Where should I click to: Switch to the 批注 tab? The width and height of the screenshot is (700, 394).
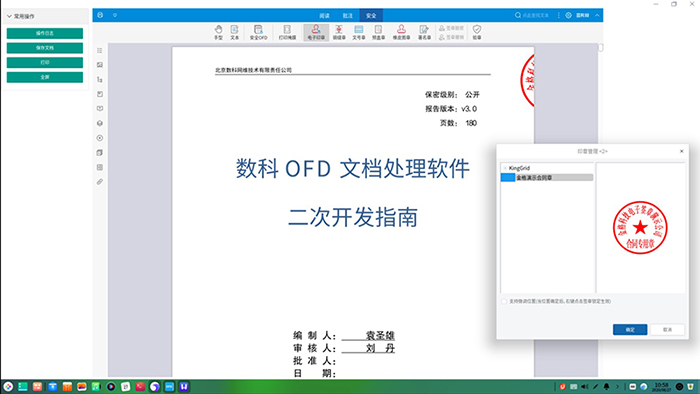click(x=348, y=16)
